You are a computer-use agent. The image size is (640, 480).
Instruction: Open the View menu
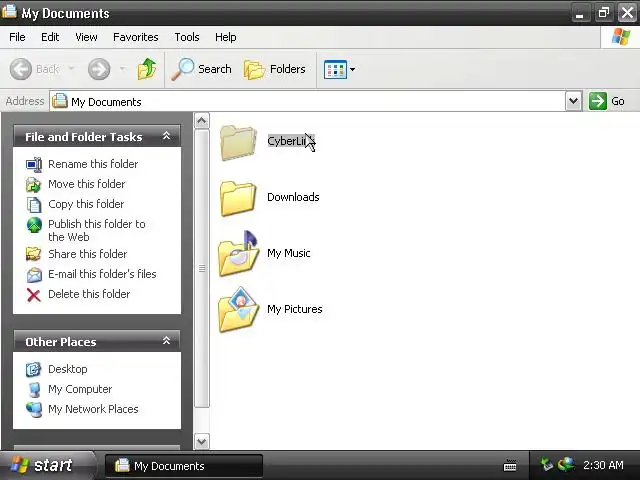[86, 37]
